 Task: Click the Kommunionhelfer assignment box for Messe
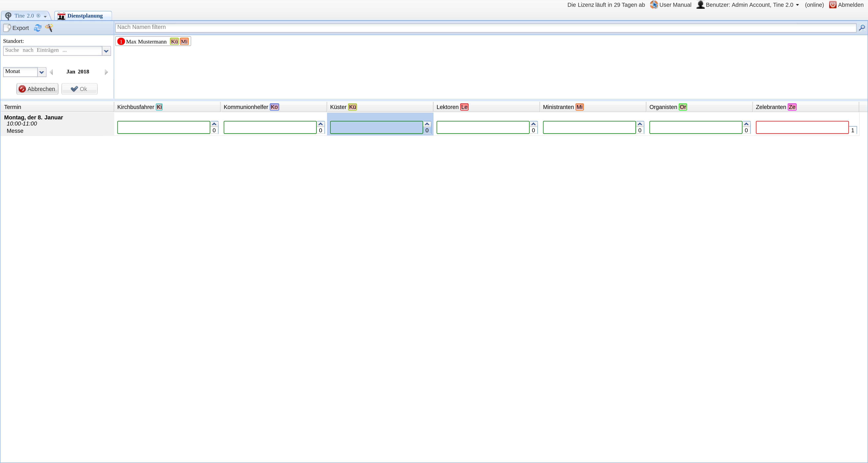pyautogui.click(x=270, y=127)
